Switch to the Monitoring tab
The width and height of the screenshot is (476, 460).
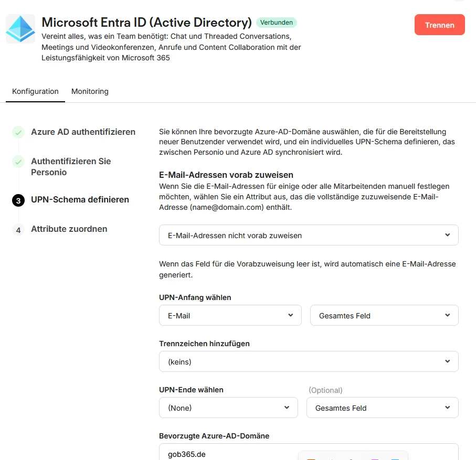point(90,91)
